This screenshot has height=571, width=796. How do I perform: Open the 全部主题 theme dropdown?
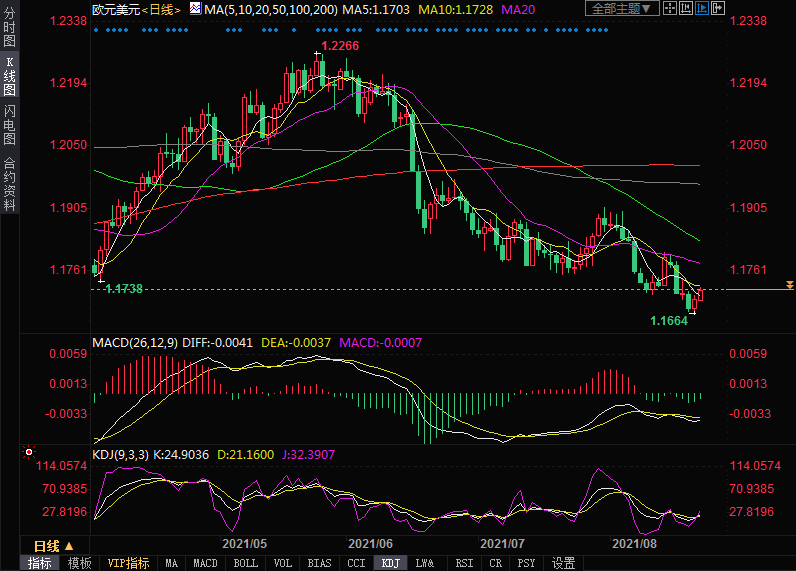pos(620,9)
